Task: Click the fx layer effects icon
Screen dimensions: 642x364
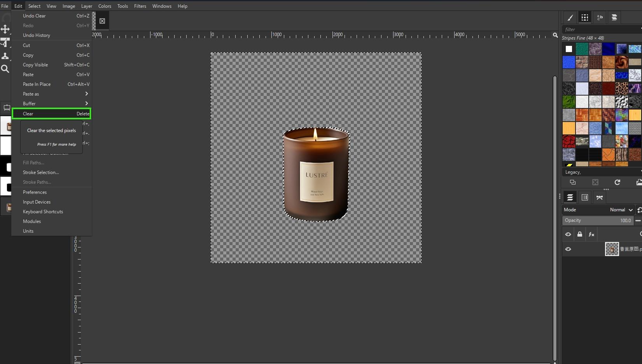Action: [x=591, y=234]
